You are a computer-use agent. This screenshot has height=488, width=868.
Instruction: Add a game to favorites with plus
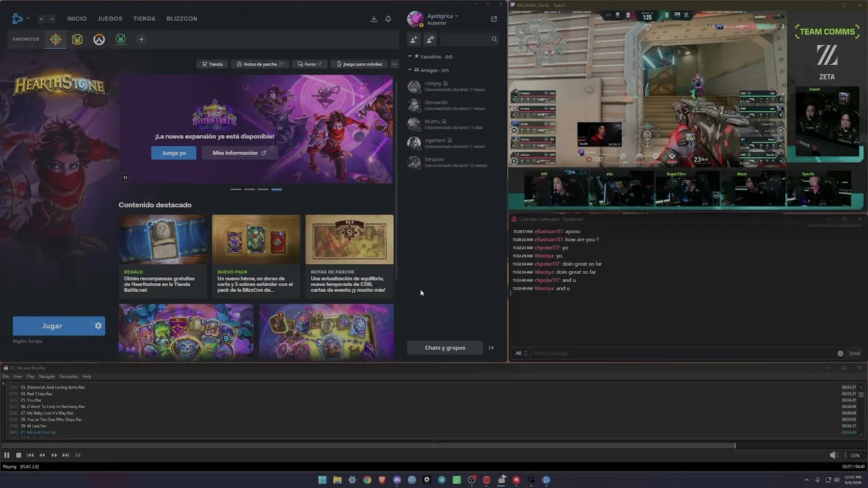(x=141, y=39)
